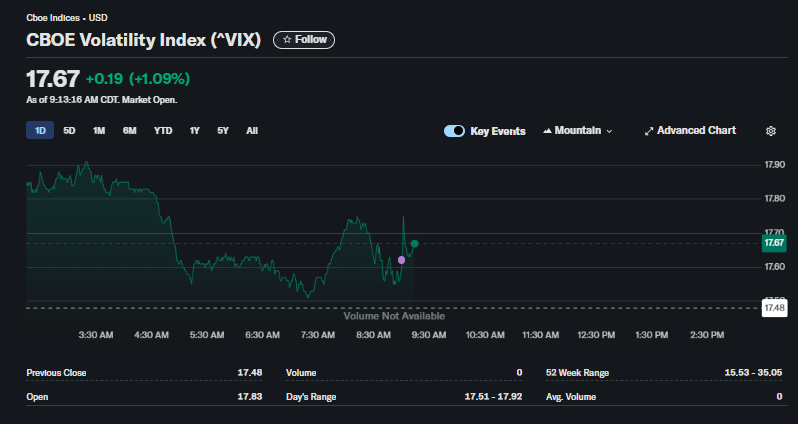
Task: Click the 9:30 AM time axis label
Action: tap(429, 335)
